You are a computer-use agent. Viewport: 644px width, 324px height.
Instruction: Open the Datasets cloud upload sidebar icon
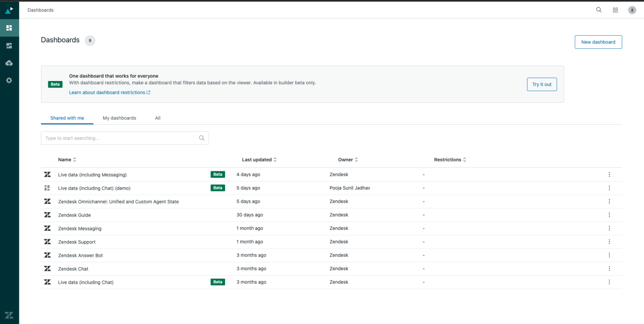point(9,63)
